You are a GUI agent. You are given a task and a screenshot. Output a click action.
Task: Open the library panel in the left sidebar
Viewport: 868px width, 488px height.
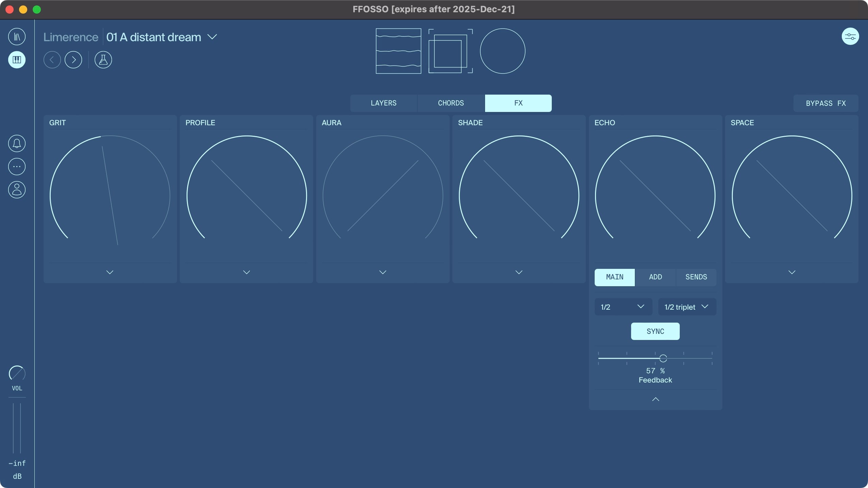pyautogui.click(x=17, y=36)
